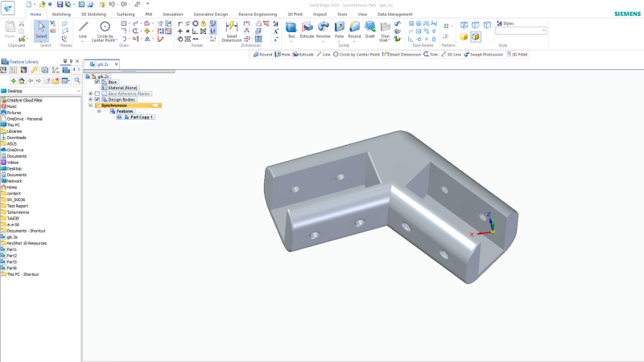The image size is (644, 362).
Task: Open the Data Management tab
Action: point(394,14)
